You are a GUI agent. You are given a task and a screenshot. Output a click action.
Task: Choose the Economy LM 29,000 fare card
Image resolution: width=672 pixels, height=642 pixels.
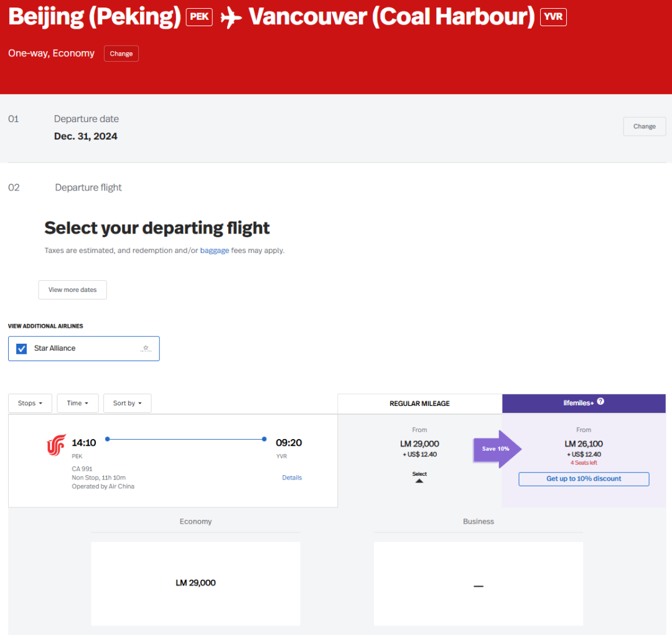point(195,583)
